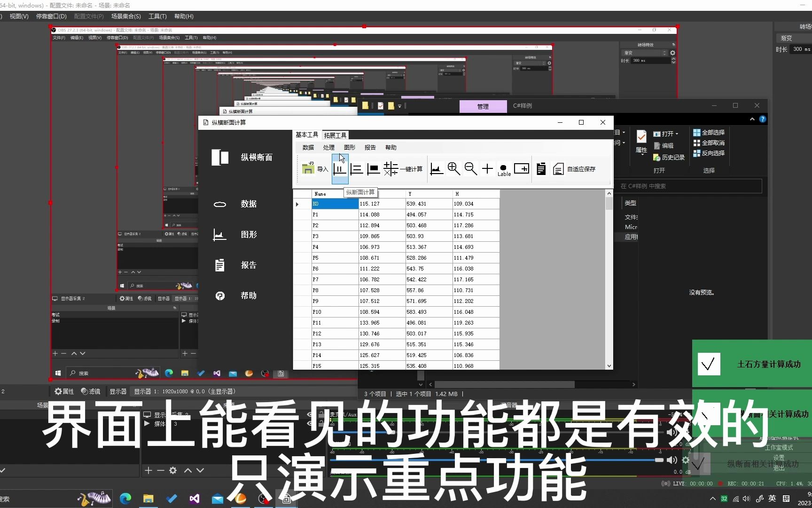Switch to the 拓展工具 tab
Image resolution: width=812 pixels, height=508 pixels.
pyautogui.click(x=335, y=135)
